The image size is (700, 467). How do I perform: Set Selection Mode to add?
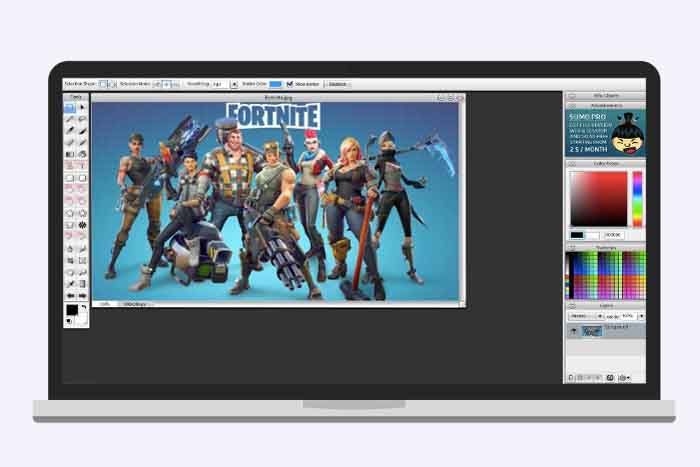[167, 84]
